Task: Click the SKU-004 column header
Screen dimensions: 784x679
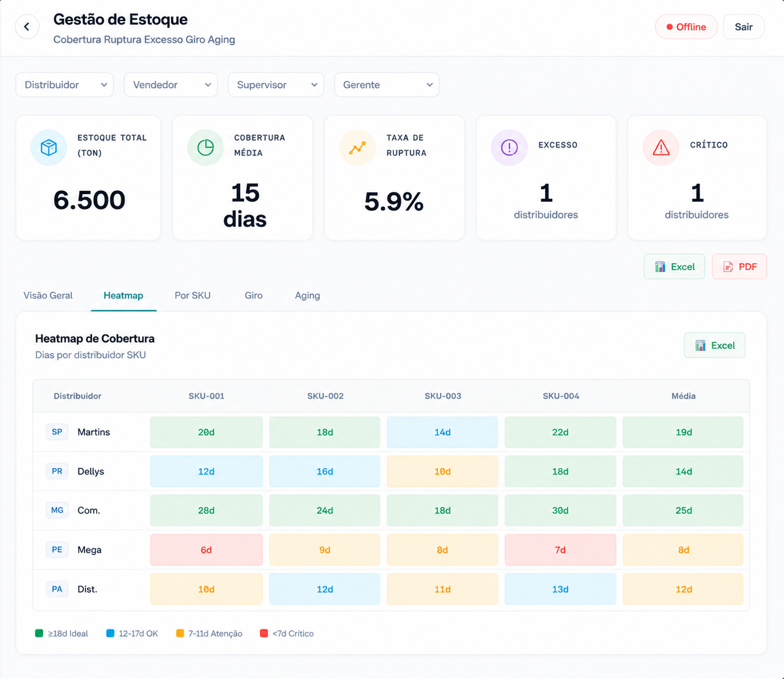Action: coord(561,396)
